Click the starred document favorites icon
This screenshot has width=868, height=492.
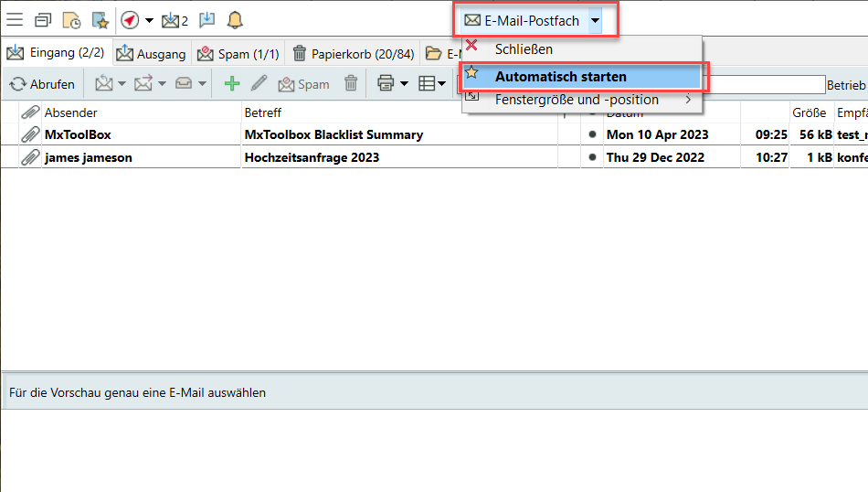(100, 19)
